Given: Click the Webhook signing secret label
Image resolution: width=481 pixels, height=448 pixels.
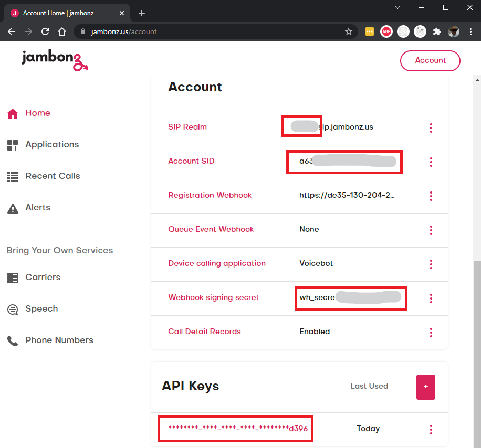Looking at the screenshot, I should [214, 297].
